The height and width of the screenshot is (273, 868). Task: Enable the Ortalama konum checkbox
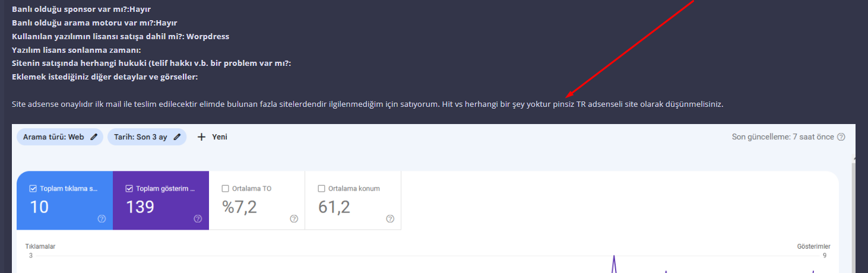(x=322, y=189)
